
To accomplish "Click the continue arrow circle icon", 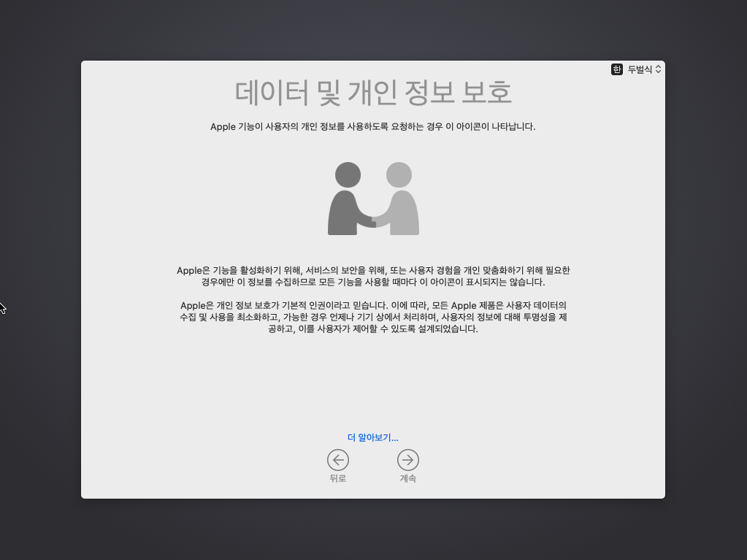I will 408,459.
